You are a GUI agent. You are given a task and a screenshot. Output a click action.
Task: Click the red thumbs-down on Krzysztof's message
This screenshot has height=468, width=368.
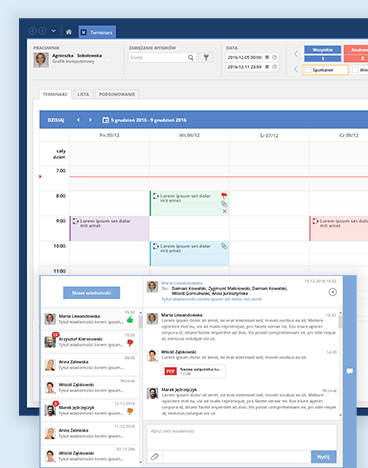[x=130, y=343]
